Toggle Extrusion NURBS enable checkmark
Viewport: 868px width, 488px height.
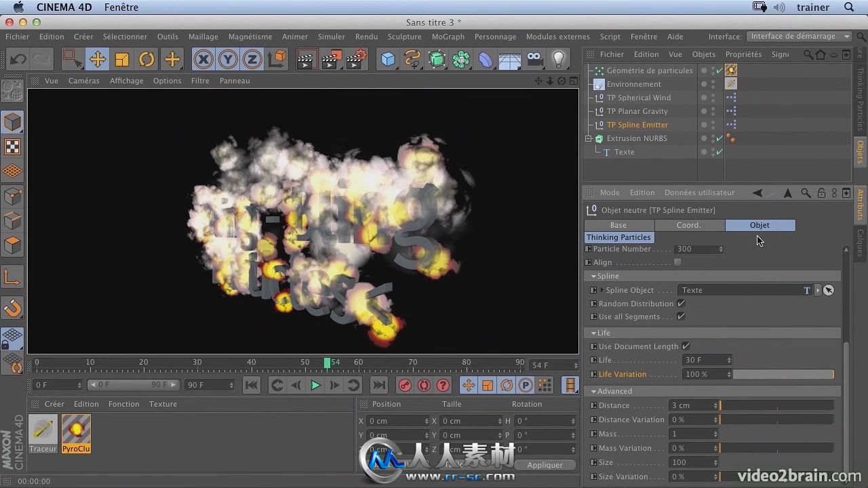click(719, 138)
